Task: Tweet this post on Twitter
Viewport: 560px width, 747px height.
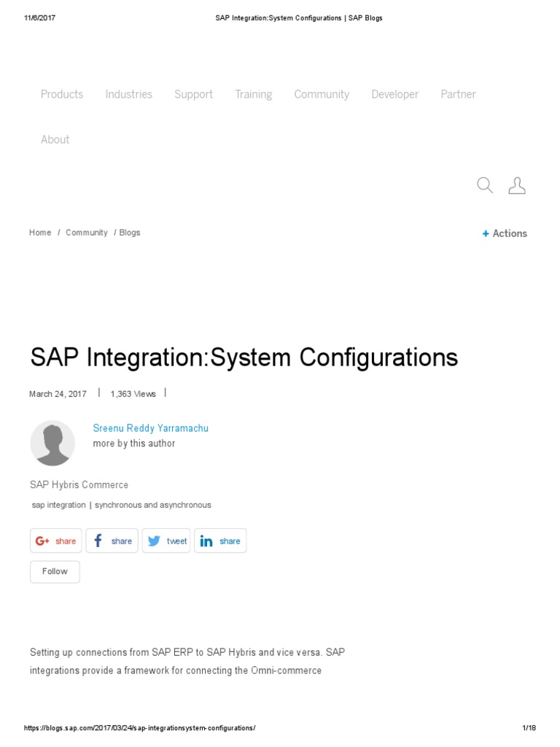Action: (166, 541)
